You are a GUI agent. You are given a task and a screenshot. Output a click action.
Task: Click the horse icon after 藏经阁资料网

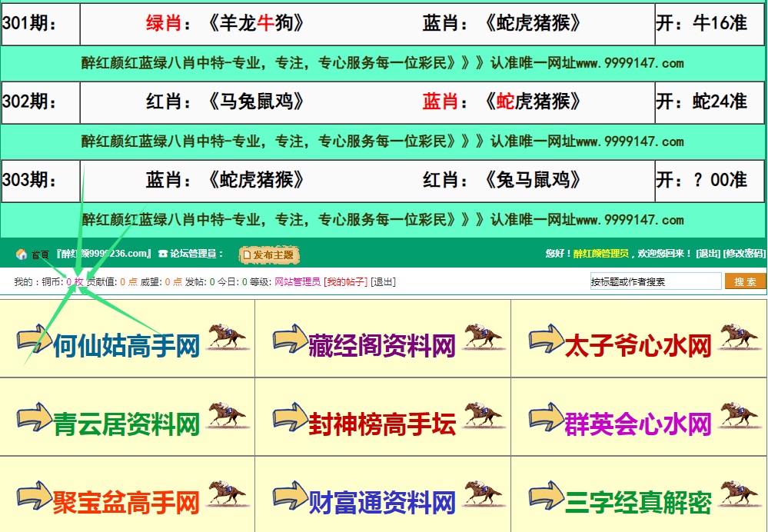(482, 338)
